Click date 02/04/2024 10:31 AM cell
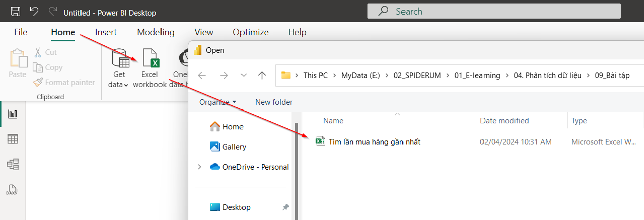Image resolution: width=644 pixels, height=220 pixels. (x=516, y=142)
